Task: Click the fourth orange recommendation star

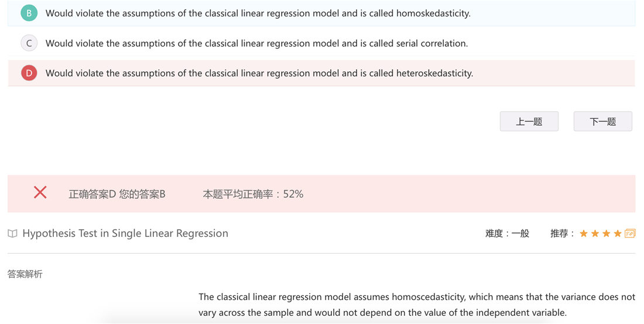Action: click(x=617, y=233)
